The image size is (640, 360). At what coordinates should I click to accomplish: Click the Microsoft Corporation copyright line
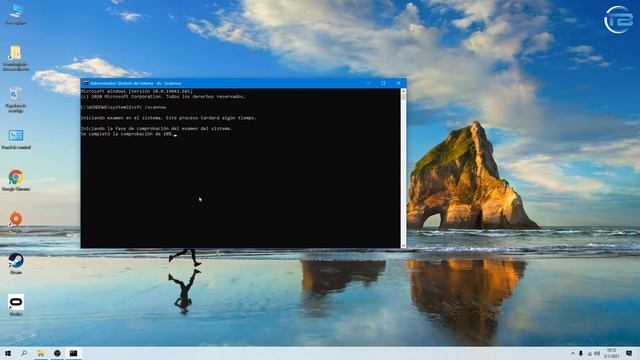click(163, 97)
